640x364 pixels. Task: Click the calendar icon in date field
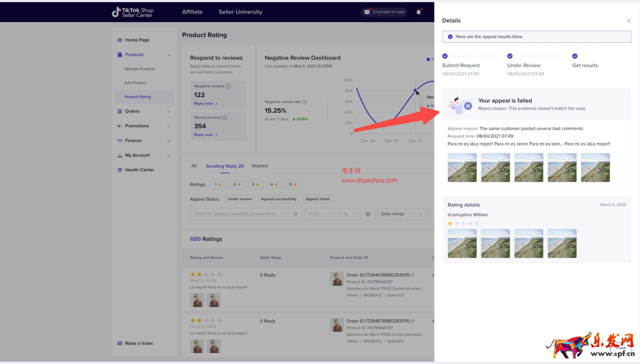pos(368,214)
